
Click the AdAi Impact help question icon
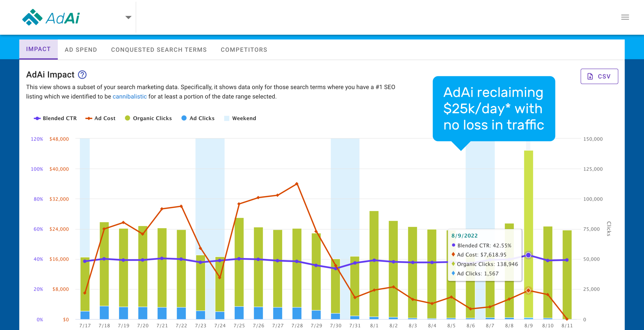(x=82, y=75)
